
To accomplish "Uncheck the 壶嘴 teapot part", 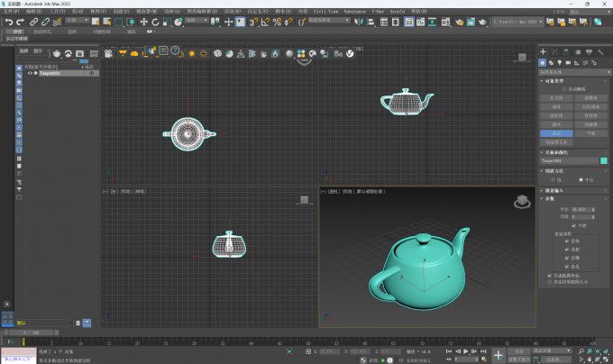I will [566, 258].
